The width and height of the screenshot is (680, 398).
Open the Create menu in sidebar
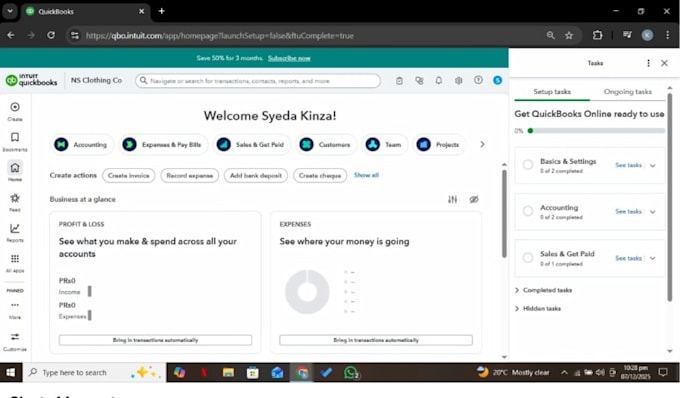pyautogui.click(x=15, y=111)
